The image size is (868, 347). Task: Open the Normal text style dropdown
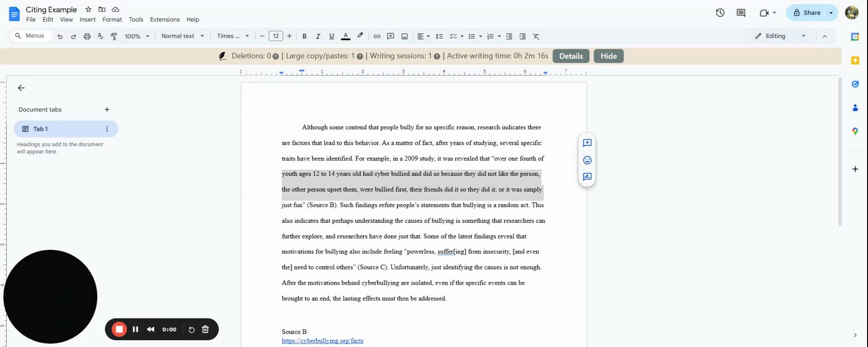(183, 36)
